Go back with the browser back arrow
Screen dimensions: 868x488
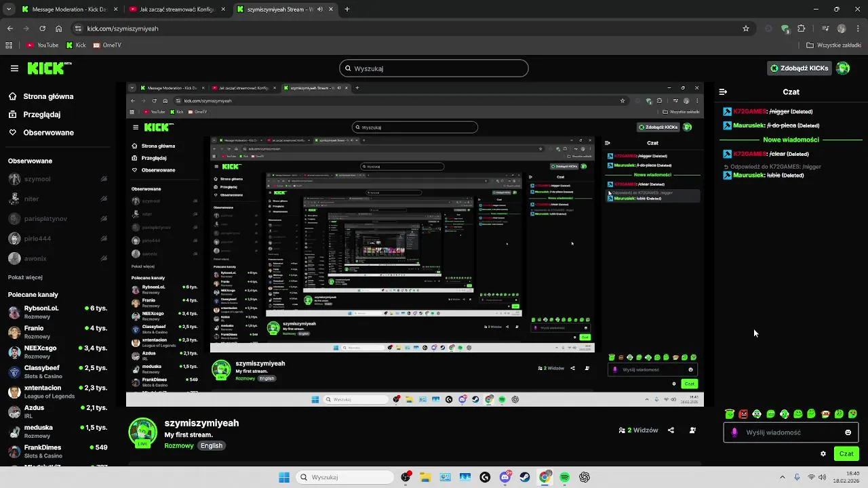point(9,28)
